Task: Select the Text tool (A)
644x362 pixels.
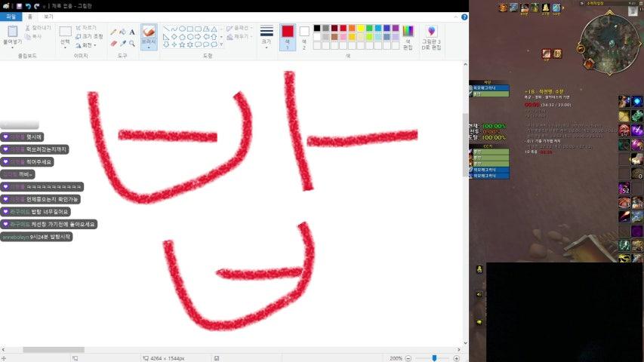Action: click(x=132, y=32)
